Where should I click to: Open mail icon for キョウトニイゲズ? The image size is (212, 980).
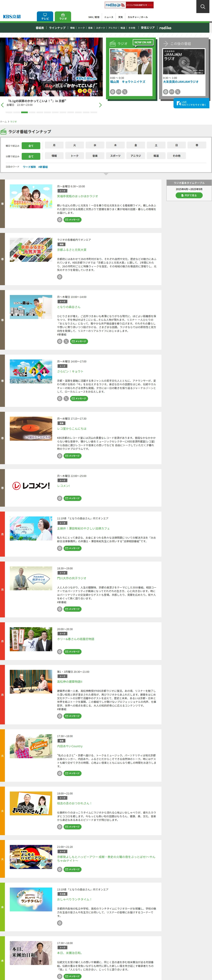(119, 92)
